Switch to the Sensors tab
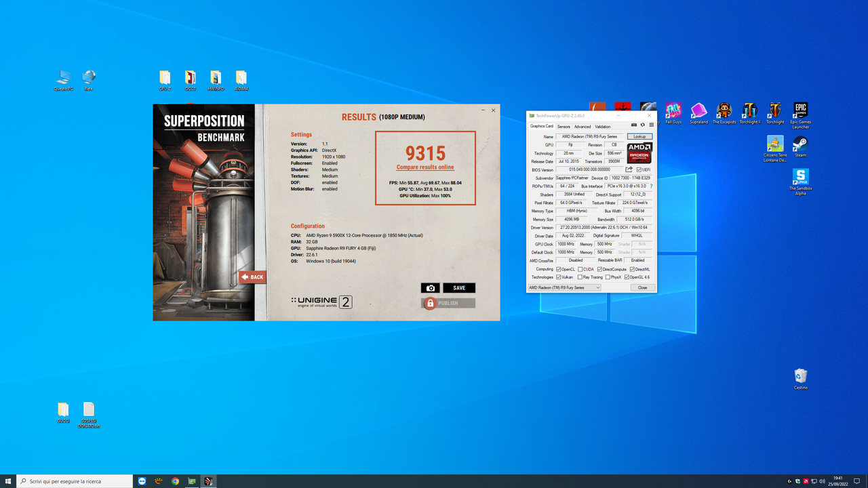 point(564,127)
